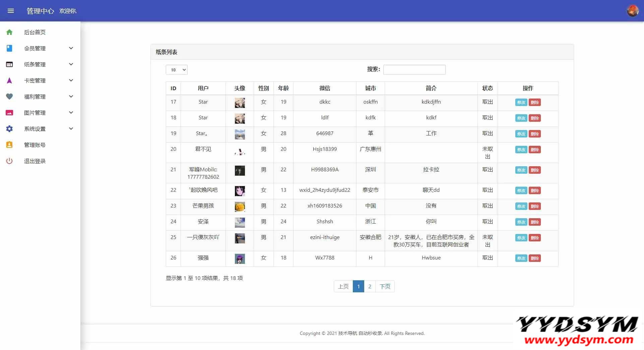Click the blue member management icon
Image resolution: width=644 pixels, height=350 pixels.
pos(9,48)
